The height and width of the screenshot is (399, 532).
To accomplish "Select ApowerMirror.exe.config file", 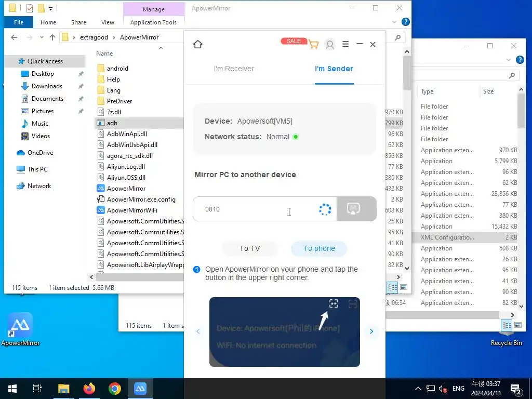I will (x=141, y=199).
